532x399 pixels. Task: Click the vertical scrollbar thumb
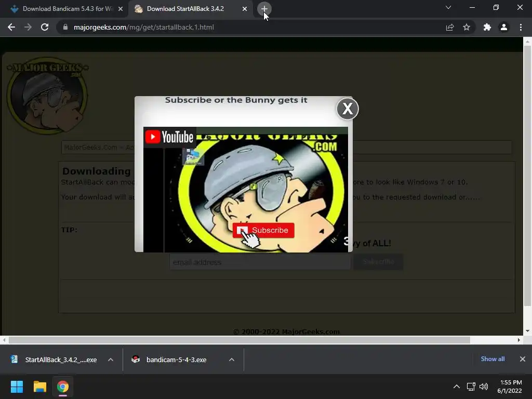point(527,176)
